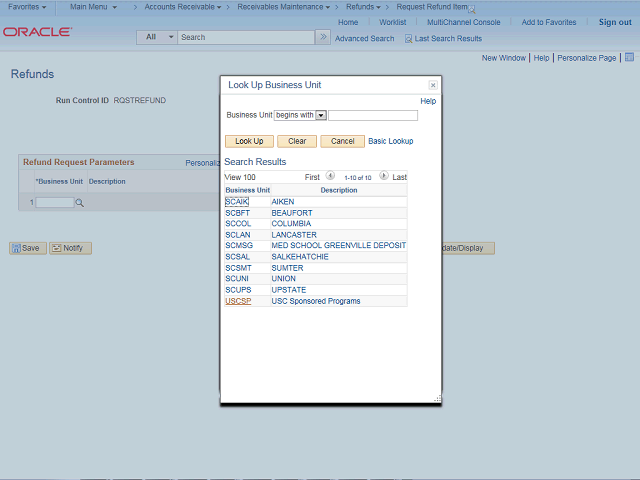Select business unit SCUPS
Screen dimensions: 640x480
pyautogui.click(x=238, y=290)
